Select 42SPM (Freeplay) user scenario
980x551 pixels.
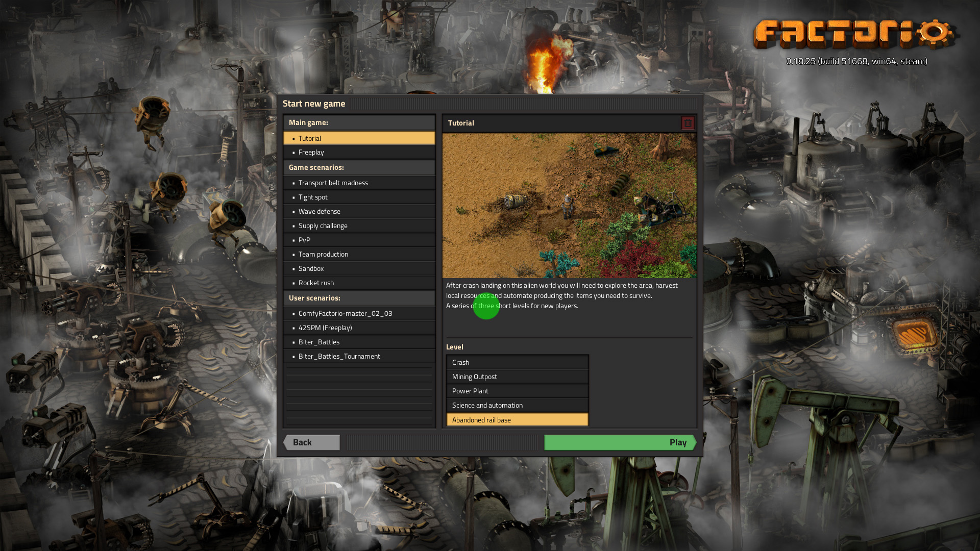[359, 328]
